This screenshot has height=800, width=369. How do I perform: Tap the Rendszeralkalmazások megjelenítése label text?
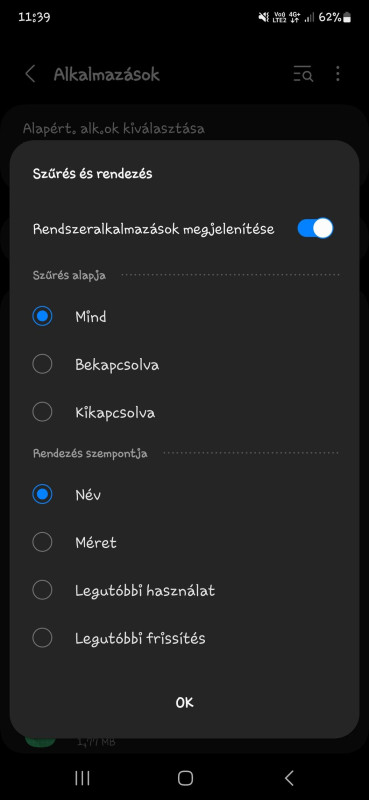(x=154, y=229)
